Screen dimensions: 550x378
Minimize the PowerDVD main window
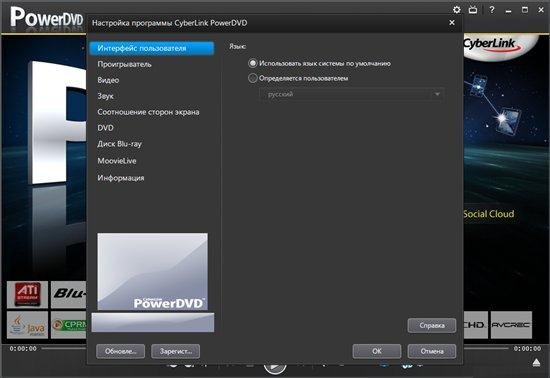[x=508, y=11]
